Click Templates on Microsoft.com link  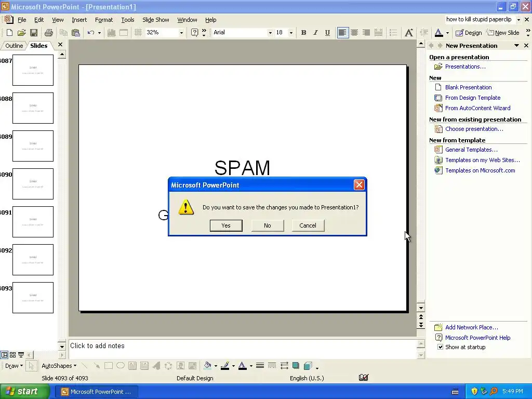(480, 170)
